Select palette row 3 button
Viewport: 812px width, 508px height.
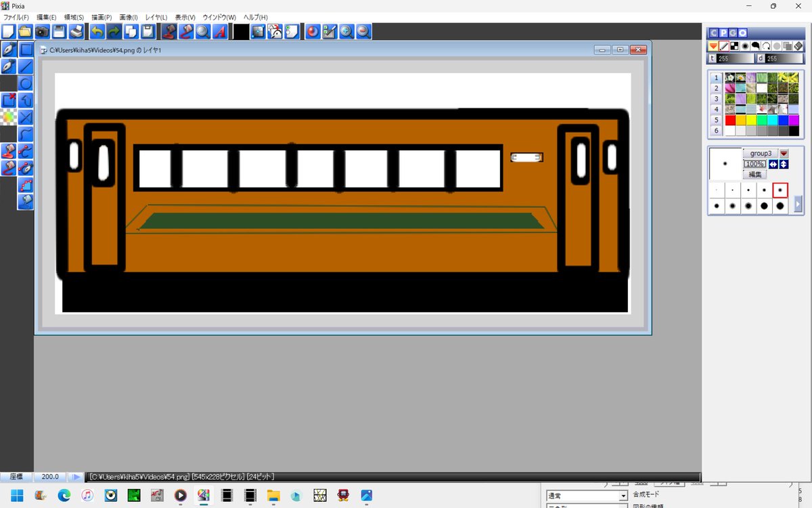point(717,99)
